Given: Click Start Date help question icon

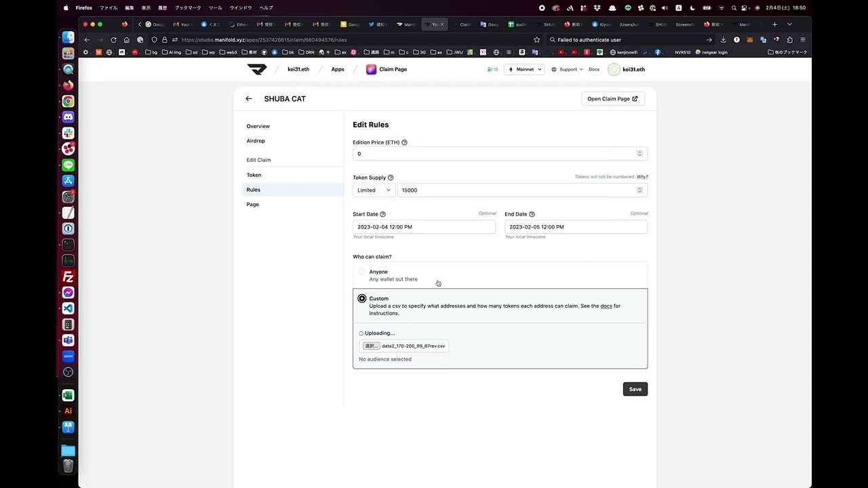Looking at the screenshot, I should point(382,214).
